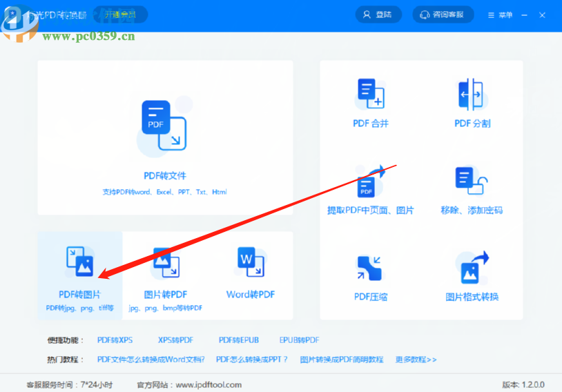Click the 图片格式转换 label

472,297
